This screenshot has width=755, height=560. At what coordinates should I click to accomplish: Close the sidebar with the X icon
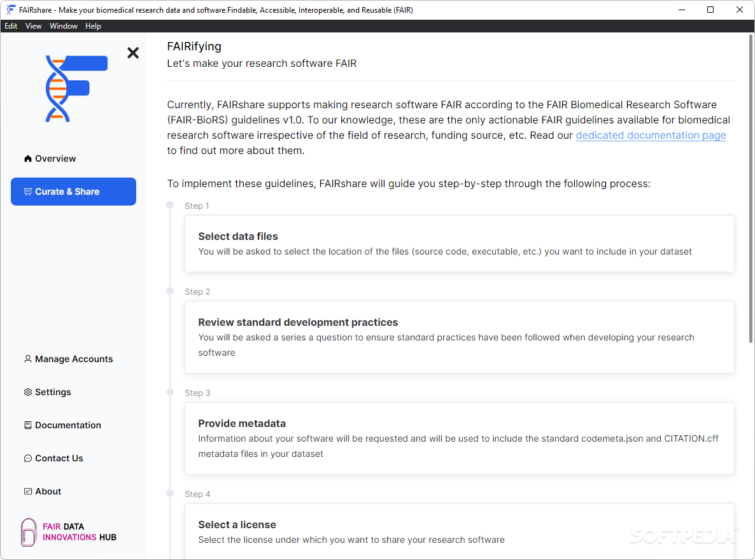pos(133,52)
